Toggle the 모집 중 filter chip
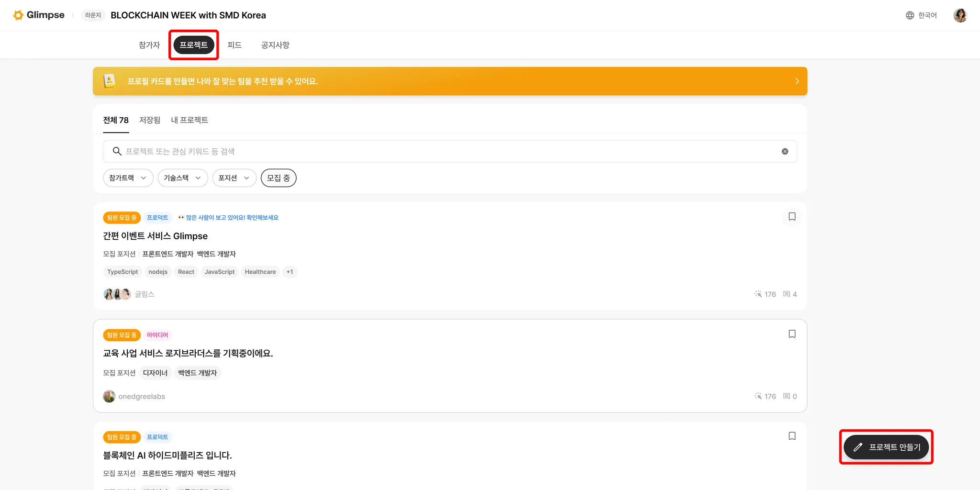 coord(278,178)
